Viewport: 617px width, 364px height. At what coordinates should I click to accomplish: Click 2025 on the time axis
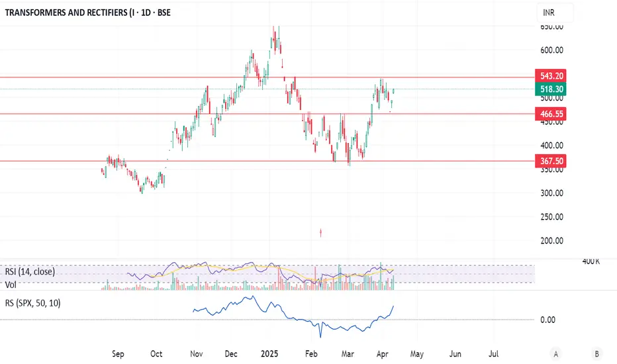269,354
